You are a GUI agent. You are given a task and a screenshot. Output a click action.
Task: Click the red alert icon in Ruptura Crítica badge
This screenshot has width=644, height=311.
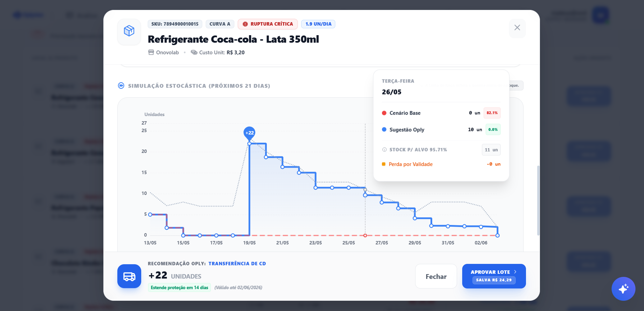tap(245, 24)
